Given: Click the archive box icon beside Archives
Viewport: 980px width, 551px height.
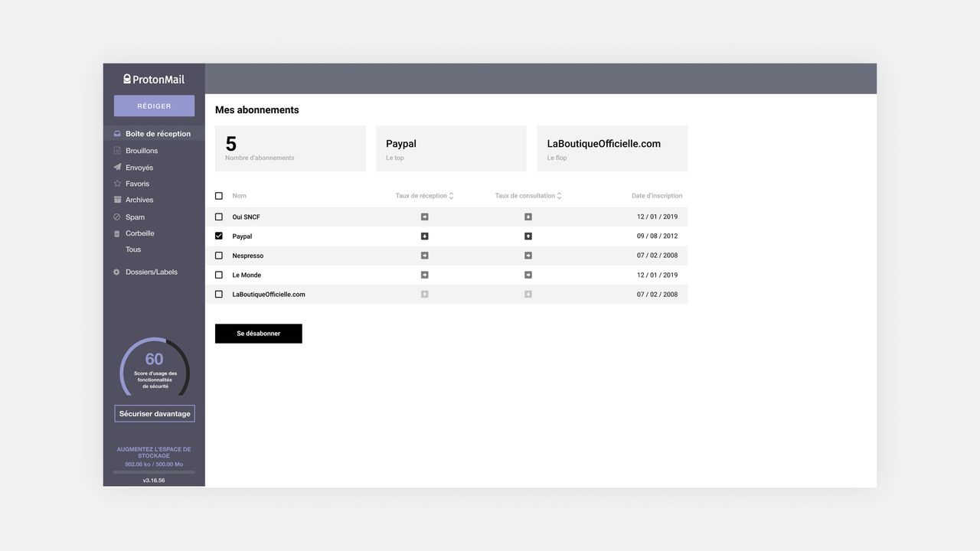Looking at the screenshot, I should click(117, 200).
